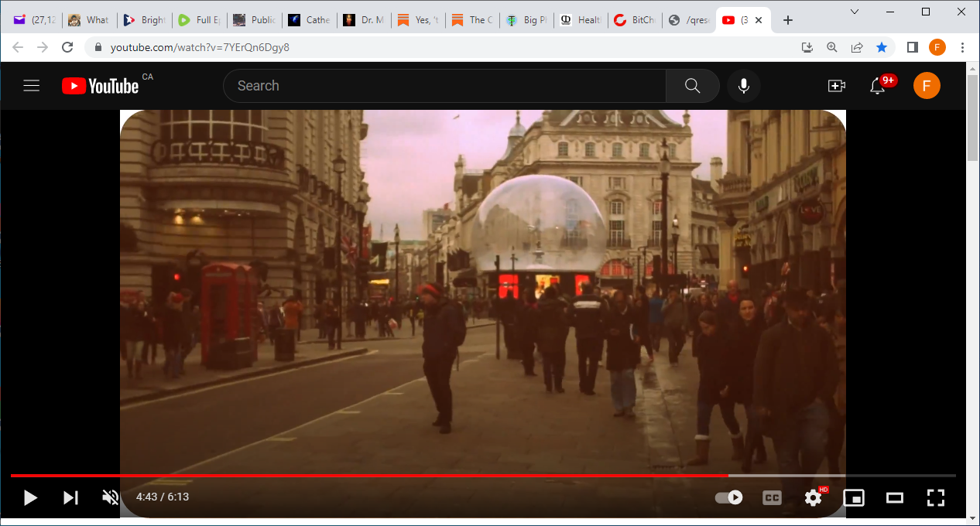
Task: Focus the YouTube Search field
Action: tap(445, 86)
